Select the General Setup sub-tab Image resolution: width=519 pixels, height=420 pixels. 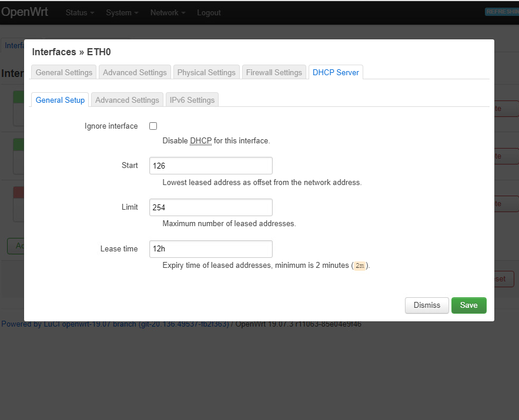pyautogui.click(x=59, y=100)
